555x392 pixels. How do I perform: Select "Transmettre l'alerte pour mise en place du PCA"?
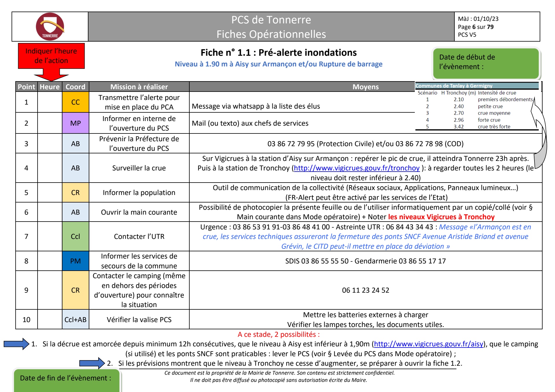pyautogui.click(x=139, y=102)
